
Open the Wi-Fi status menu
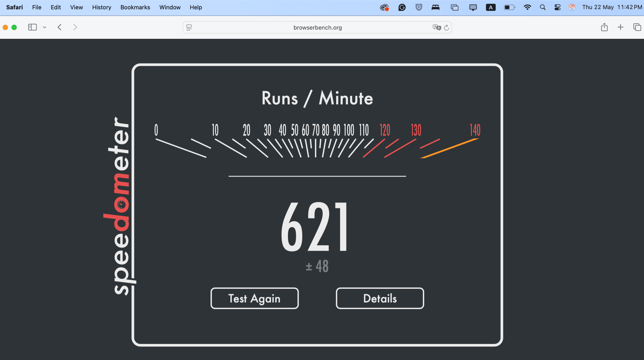pyautogui.click(x=528, y=7)
